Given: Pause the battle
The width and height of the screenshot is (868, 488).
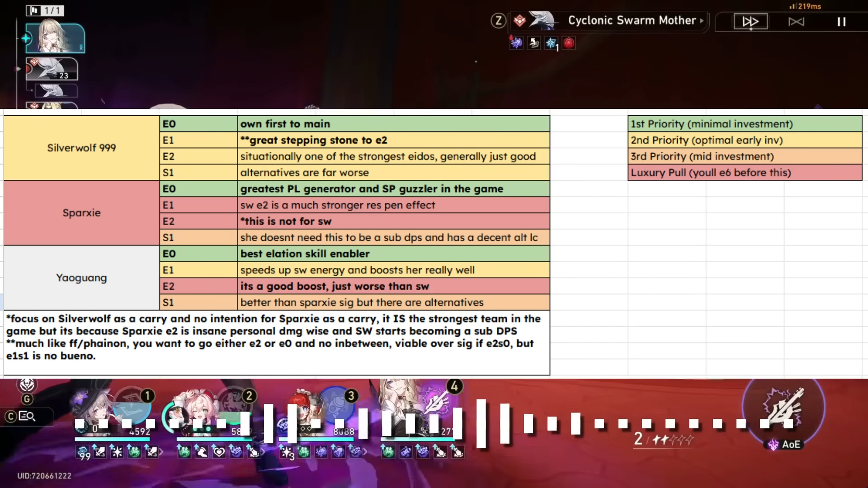Looking at the screenshot, I should click(841, 22).
